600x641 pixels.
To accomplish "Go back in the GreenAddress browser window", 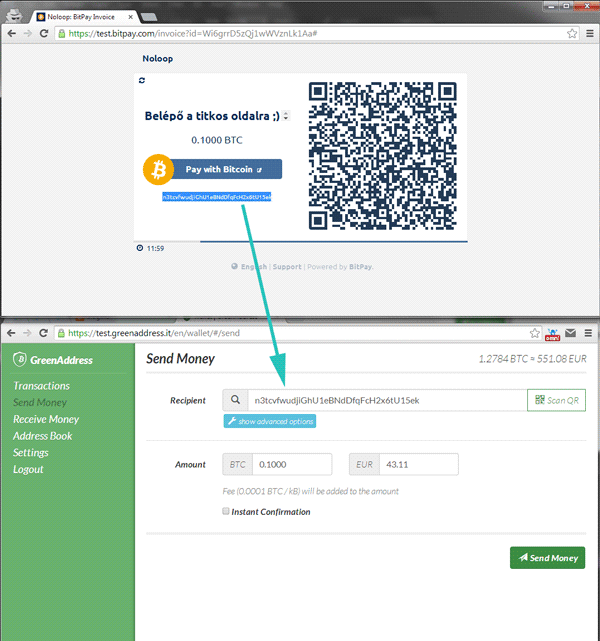I will coord(11,333).
